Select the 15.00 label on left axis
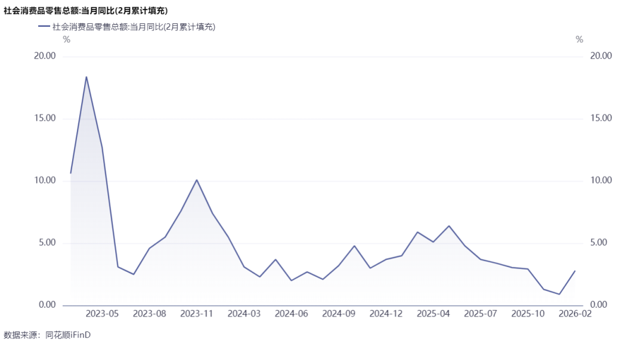 coord(45,118)
